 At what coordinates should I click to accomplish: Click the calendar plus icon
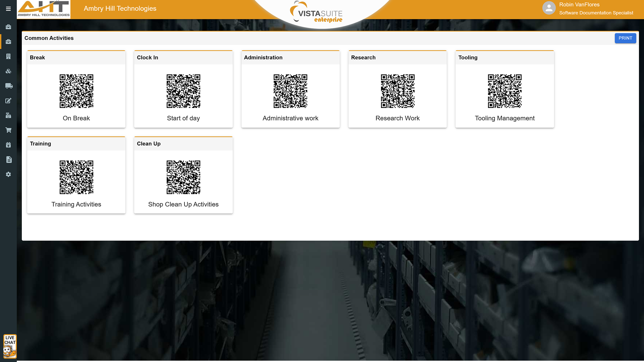pos(8,145)
